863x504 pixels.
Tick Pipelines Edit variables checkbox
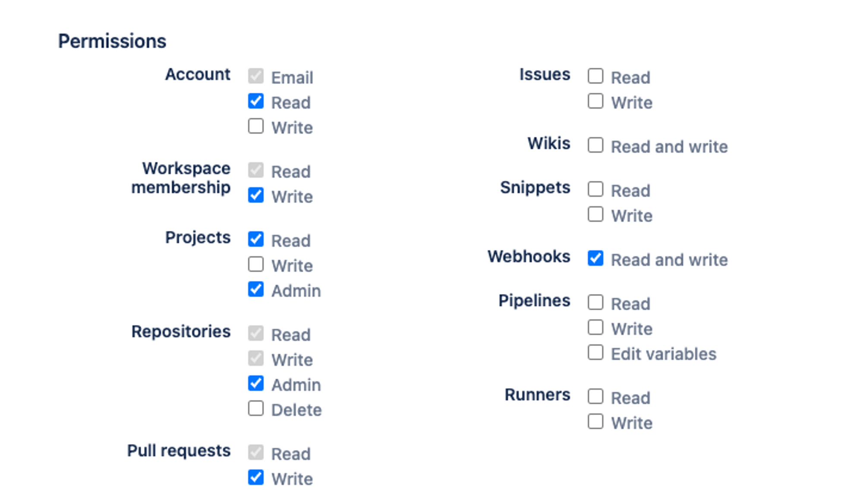(595, 352)
